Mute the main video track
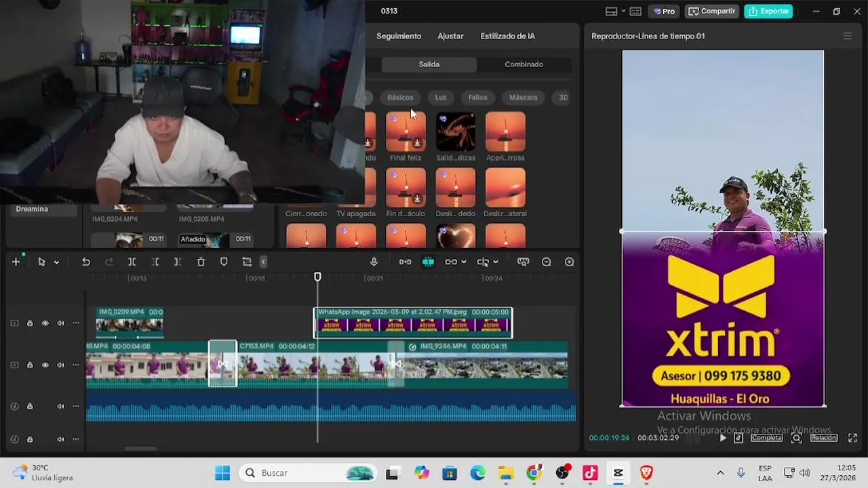This screenshot has width=868, height=488. (60, 365)
